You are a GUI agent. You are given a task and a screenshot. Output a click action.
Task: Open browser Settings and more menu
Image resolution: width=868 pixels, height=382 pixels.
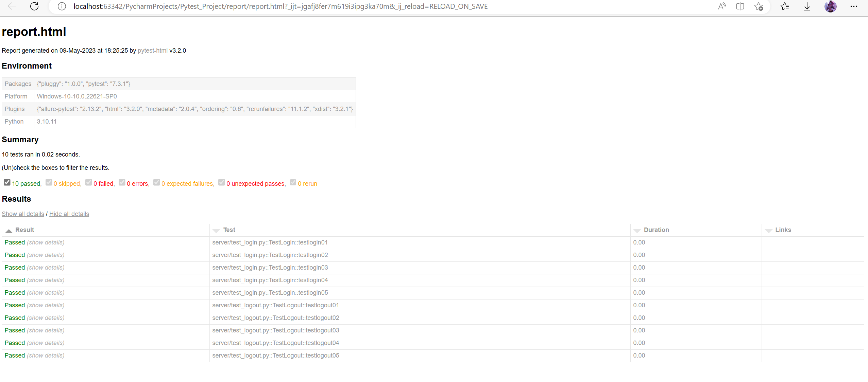[853, 6]
